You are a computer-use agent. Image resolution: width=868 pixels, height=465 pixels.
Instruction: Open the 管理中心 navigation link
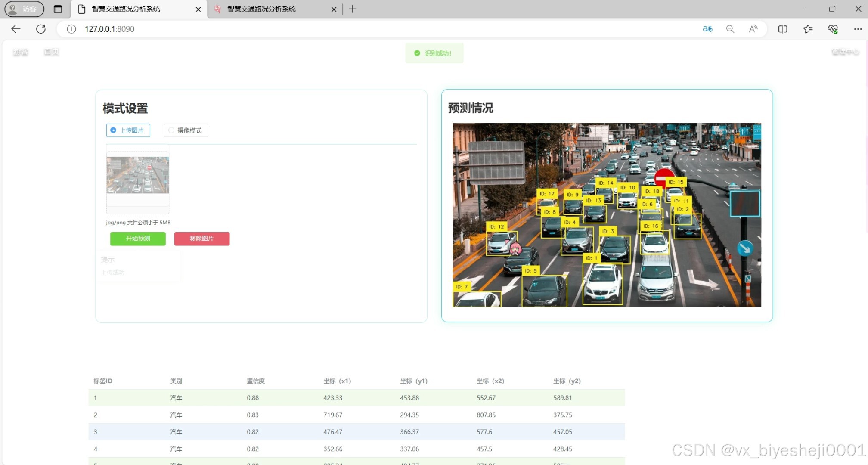coord(845,52)
